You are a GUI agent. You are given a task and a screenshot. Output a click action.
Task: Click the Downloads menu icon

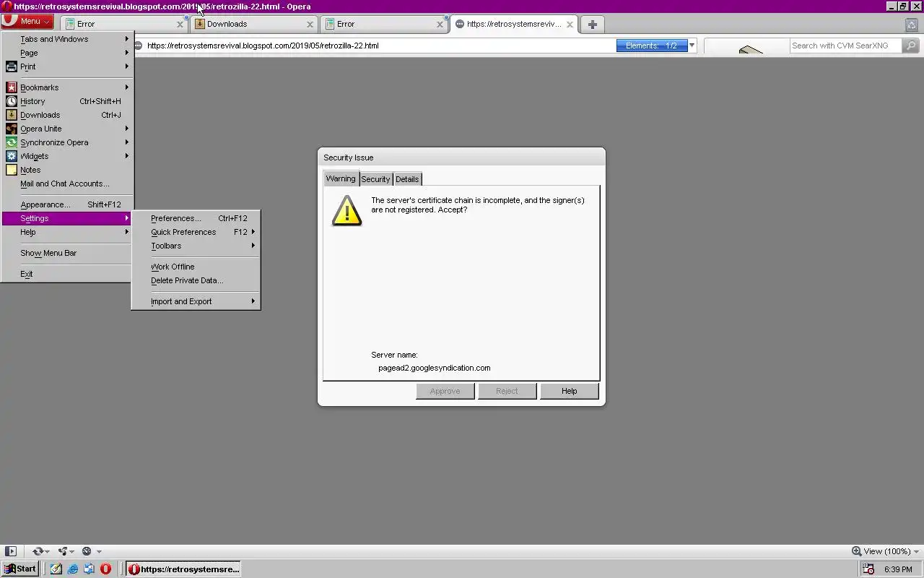[x=11, y=115]
